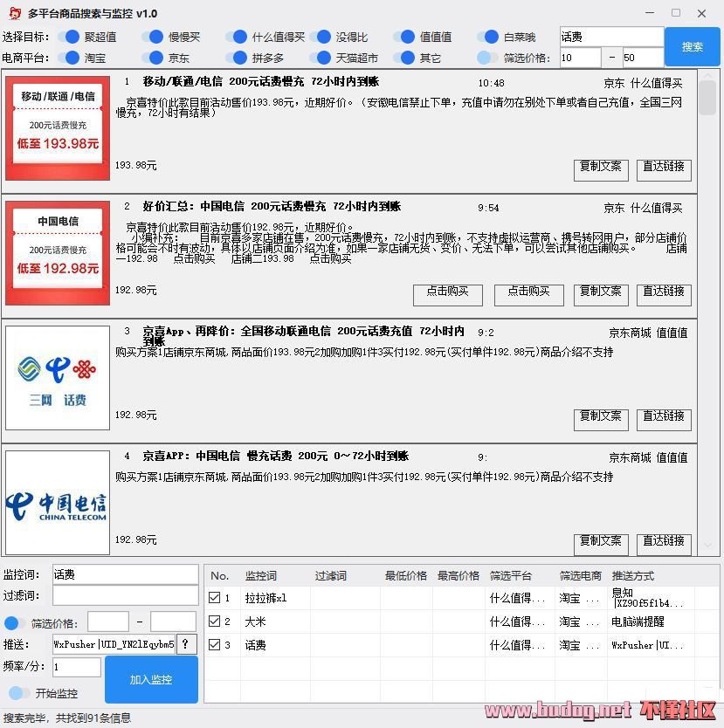Toggle the 值值值 target switch
This screenshot has height=728, width=724.
(403, 37)
